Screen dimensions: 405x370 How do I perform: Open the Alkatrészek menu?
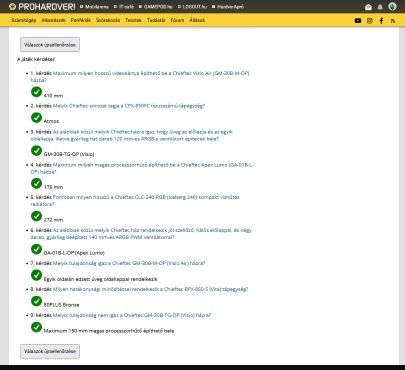(x=53, y=20)
